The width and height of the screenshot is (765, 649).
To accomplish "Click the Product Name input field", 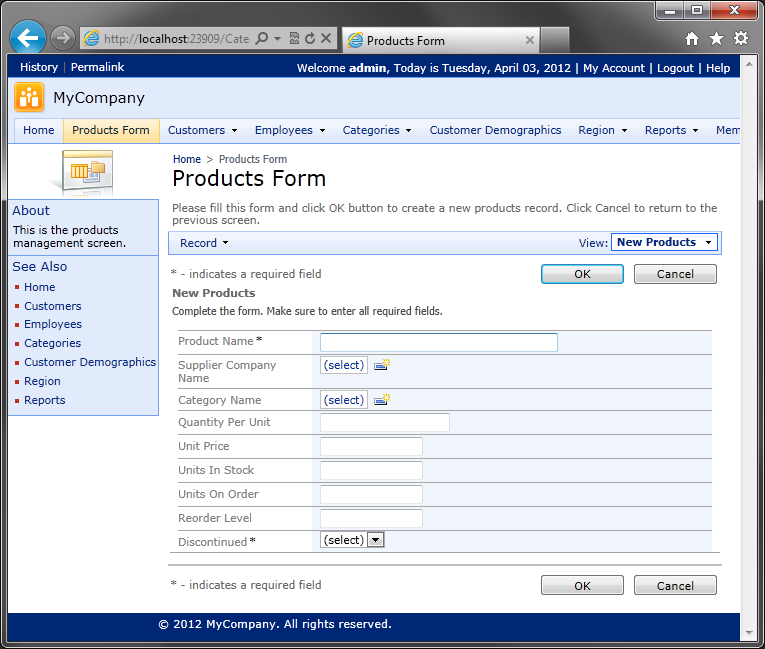I will point(439,343).
